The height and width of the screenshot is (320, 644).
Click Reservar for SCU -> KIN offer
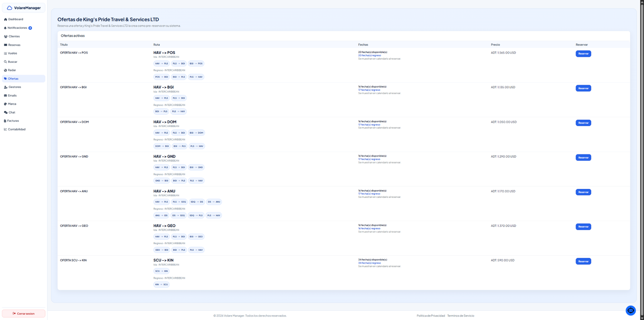click(583, 262)
